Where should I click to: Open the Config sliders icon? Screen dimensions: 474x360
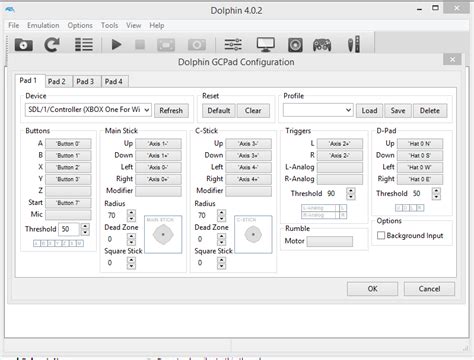tap(233, 44)
